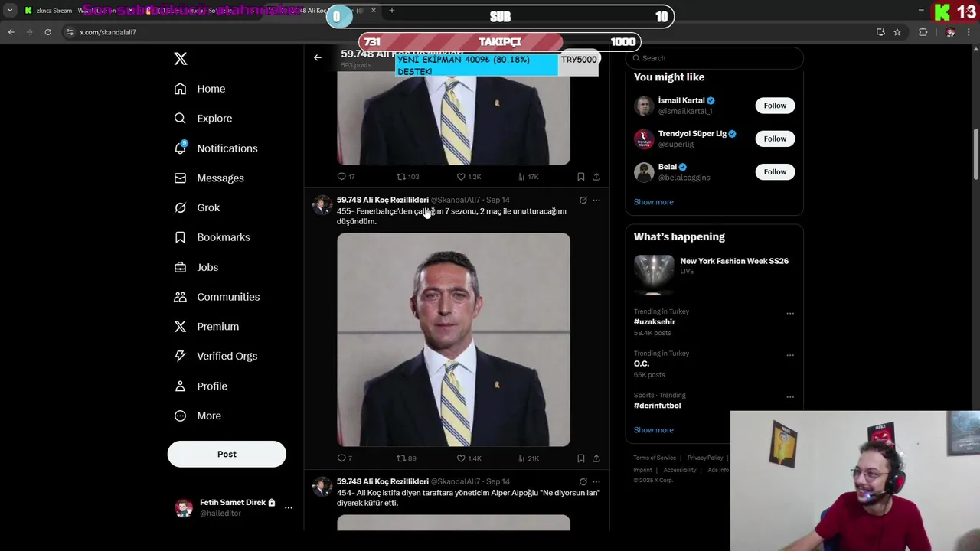Open options for O.C. trend
Viewport: 980px width, 551px height.
[790, 355]
